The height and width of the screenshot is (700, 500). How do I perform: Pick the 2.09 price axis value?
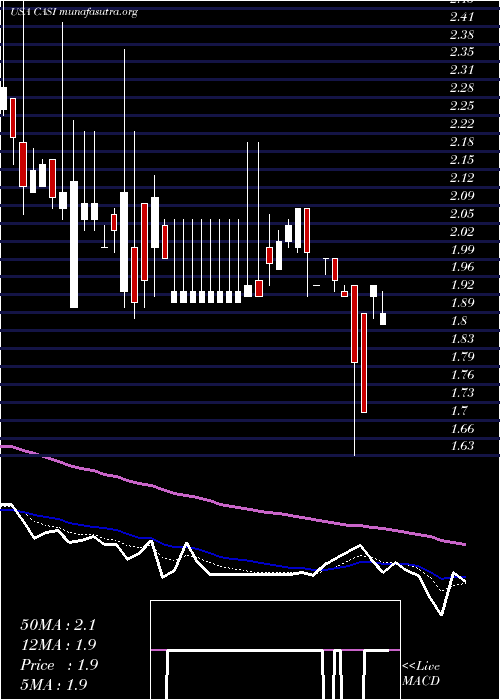(x=462, y=196)
